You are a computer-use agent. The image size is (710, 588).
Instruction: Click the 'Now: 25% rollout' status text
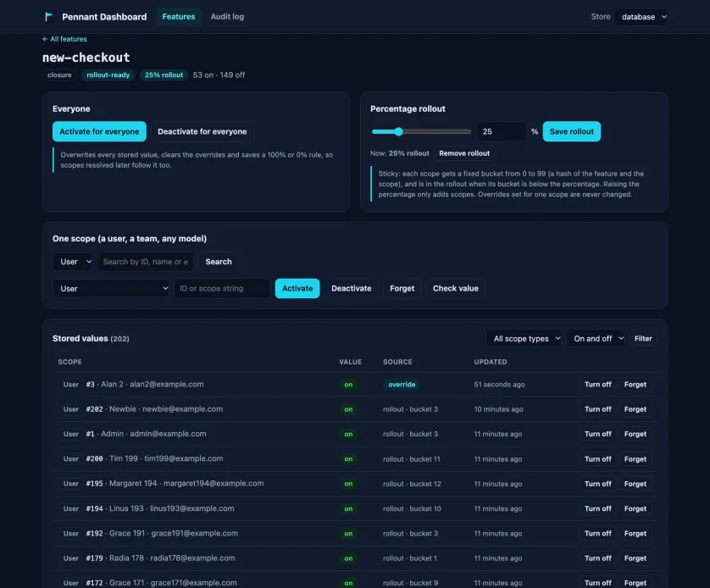tap(399, 153)
